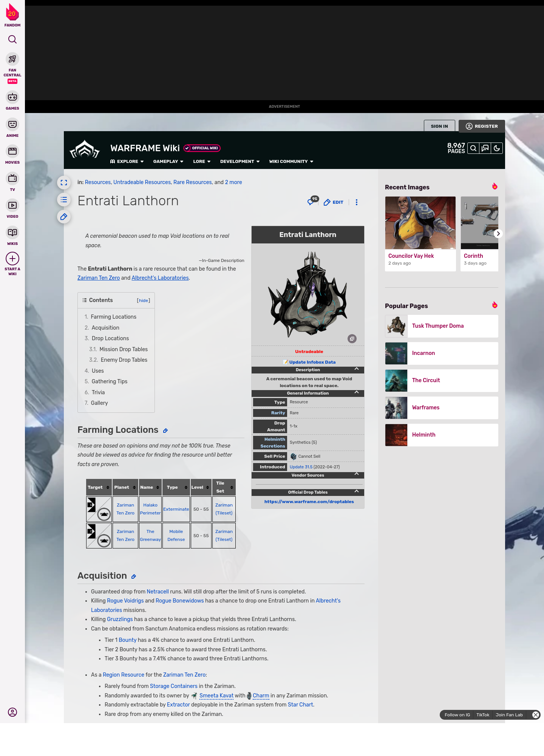Image resolution: width=544 pixels, height=756 pixels.
Task: Open the Lore dropdown menu
Action: pos(202,161)
